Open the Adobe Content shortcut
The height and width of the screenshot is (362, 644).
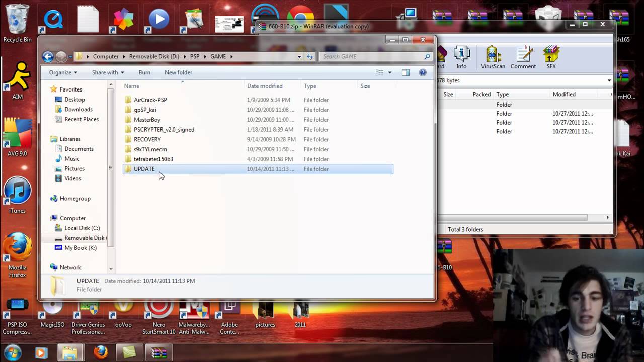click(x=229, y=317)
